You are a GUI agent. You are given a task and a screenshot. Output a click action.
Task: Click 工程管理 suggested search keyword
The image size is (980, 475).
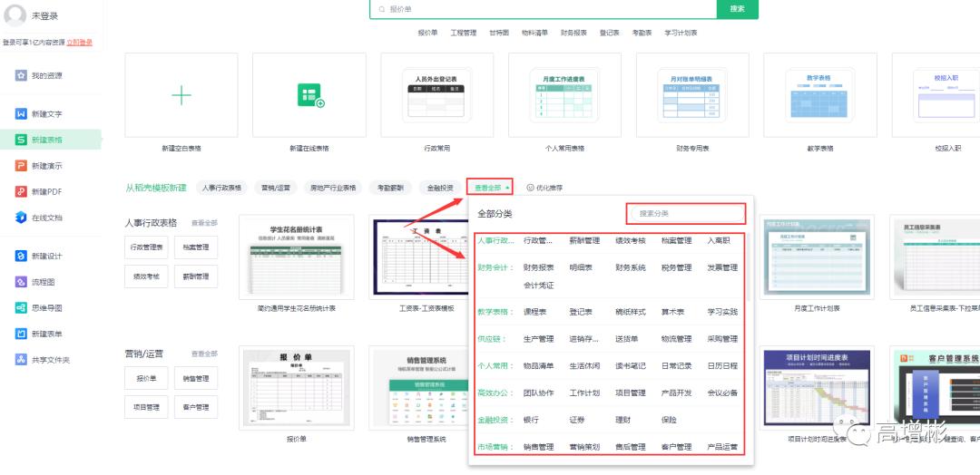[463, 33]
